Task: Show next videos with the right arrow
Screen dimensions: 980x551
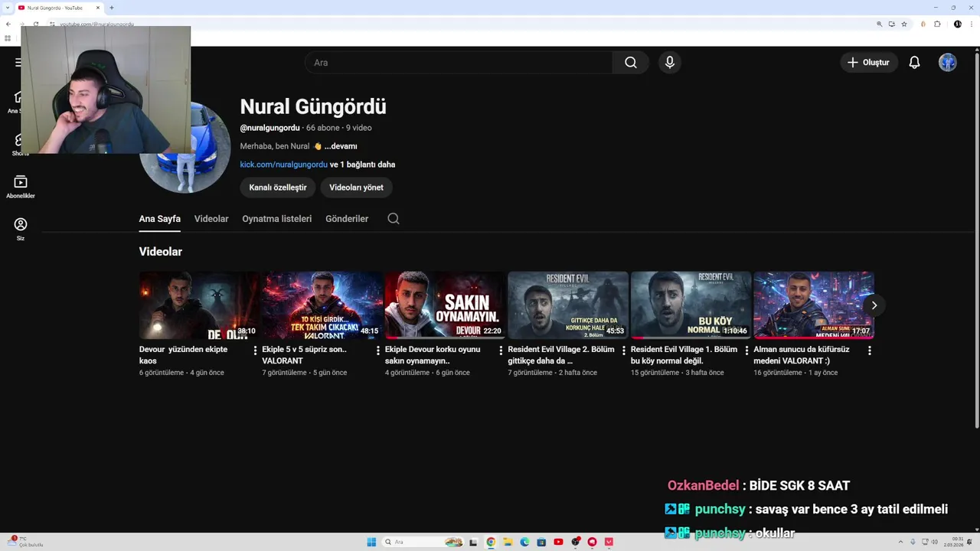Action: 874,305
